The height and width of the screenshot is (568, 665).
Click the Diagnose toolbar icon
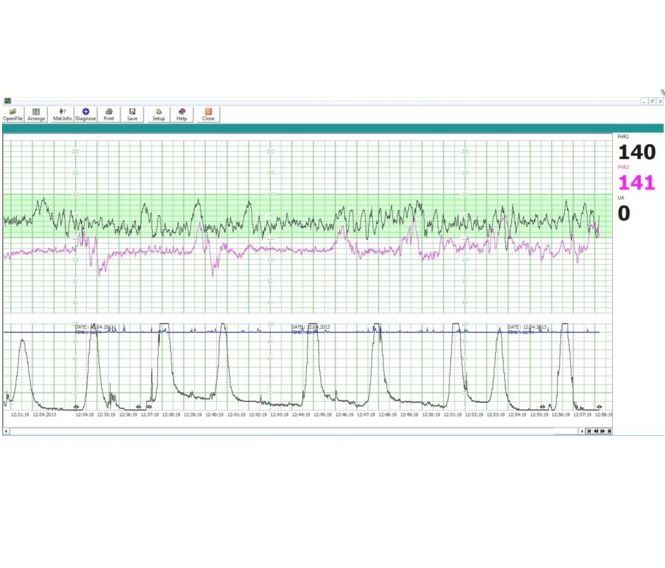click(x=86, y=114)
